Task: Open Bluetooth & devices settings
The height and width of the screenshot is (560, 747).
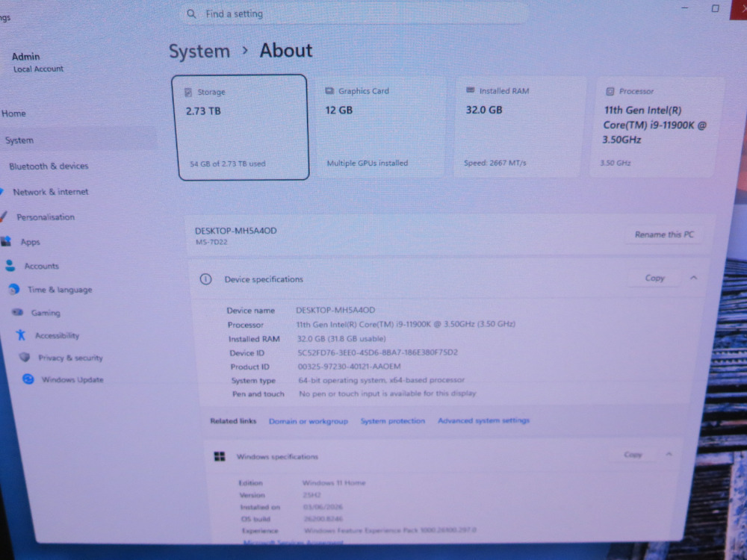Action: (x=49, y=166)
